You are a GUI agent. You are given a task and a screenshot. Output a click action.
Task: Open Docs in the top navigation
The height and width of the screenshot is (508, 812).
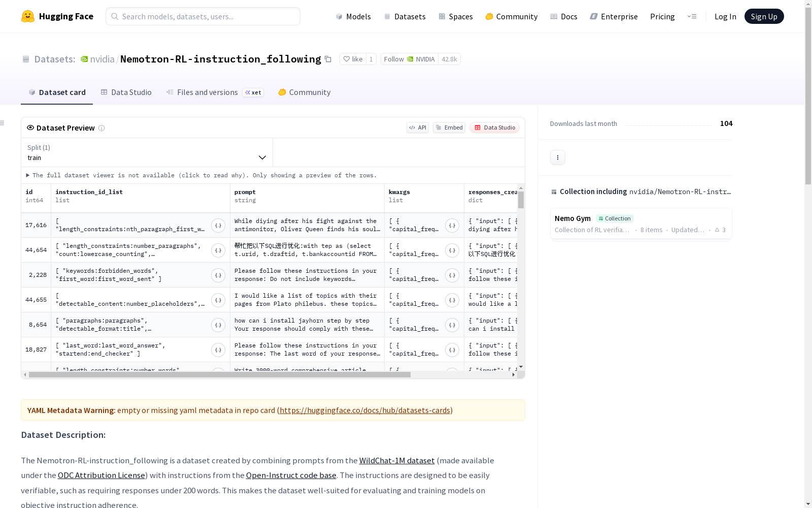(564, 17)
